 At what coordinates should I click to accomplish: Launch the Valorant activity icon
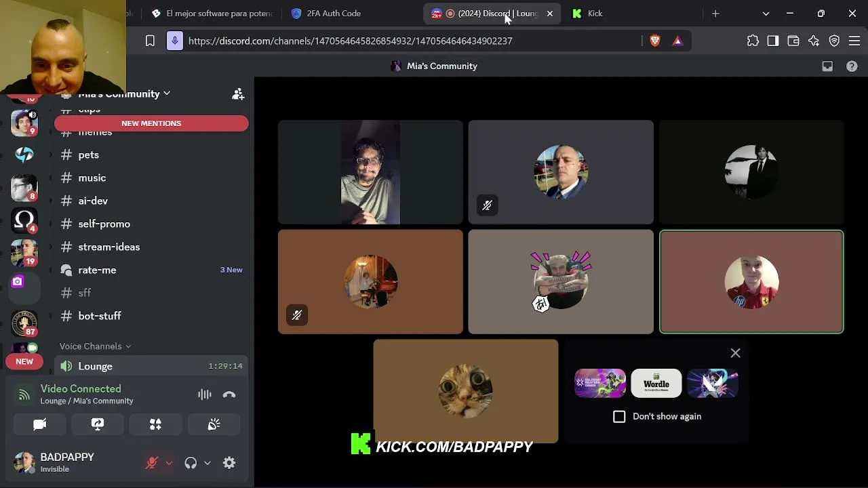click(x=600, y=384)
